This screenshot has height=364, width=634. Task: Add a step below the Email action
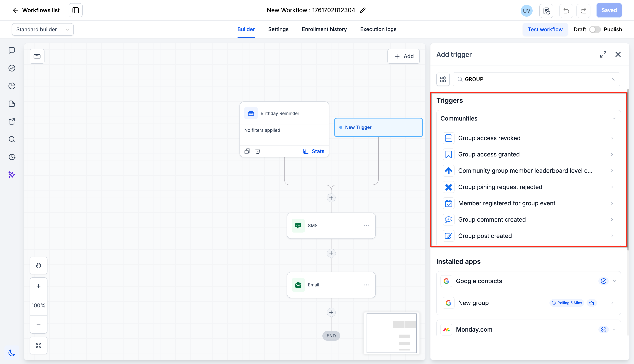point(331,313)
